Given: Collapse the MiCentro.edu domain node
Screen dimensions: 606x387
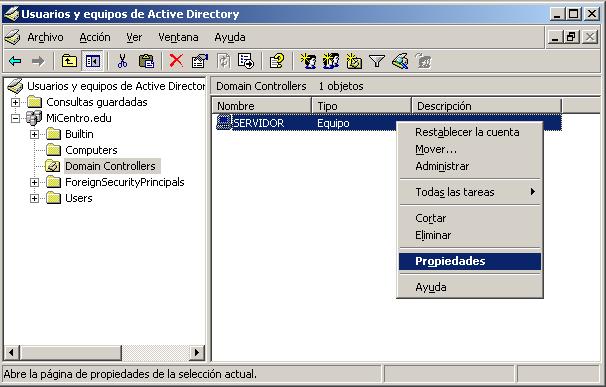Looking at the screenshot, I should (x=15, y=118).
